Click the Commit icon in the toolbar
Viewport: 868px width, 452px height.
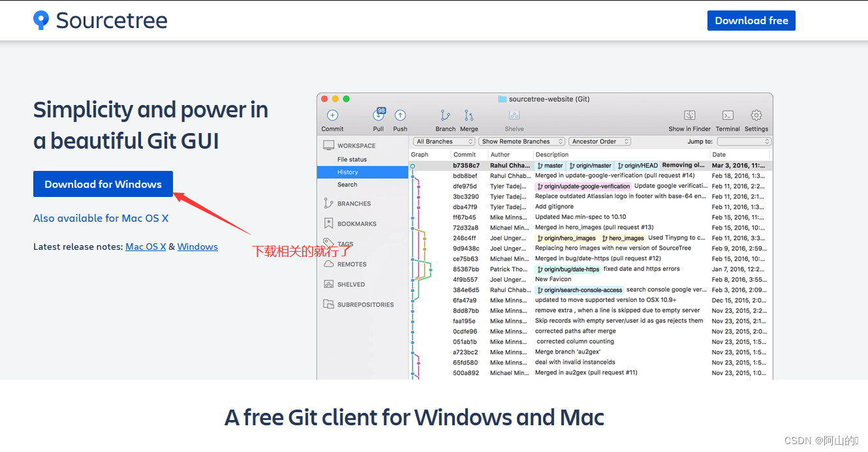point(332,116)
